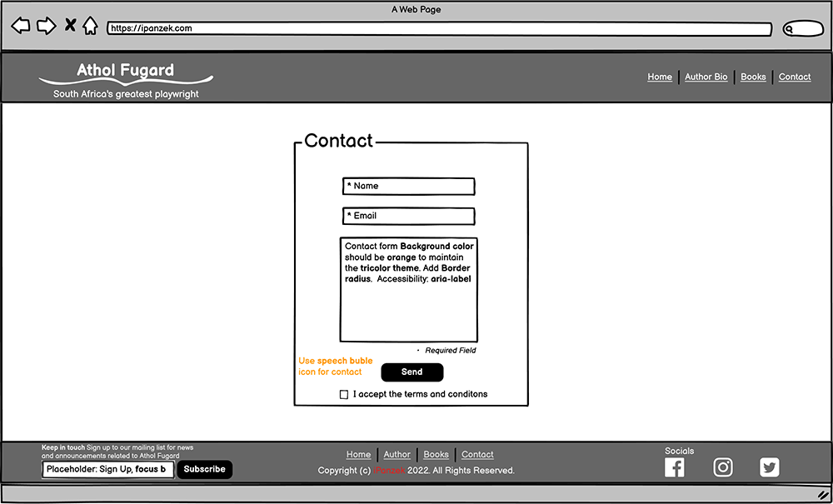Click the window resize grip icon
Screen dimensions: 833x504
pyautogui.click(x=823, y=494)
